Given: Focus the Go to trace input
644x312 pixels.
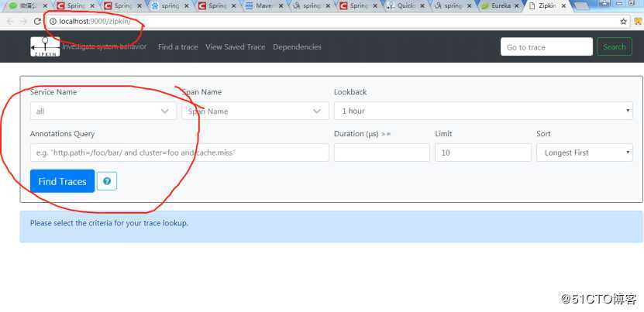Looking at the screenshot, I should pyautogui.click(x=546, y=46).
